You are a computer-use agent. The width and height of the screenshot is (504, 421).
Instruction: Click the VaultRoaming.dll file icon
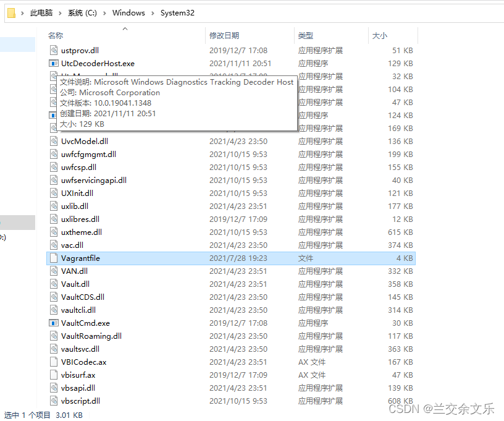coord(54,336)
